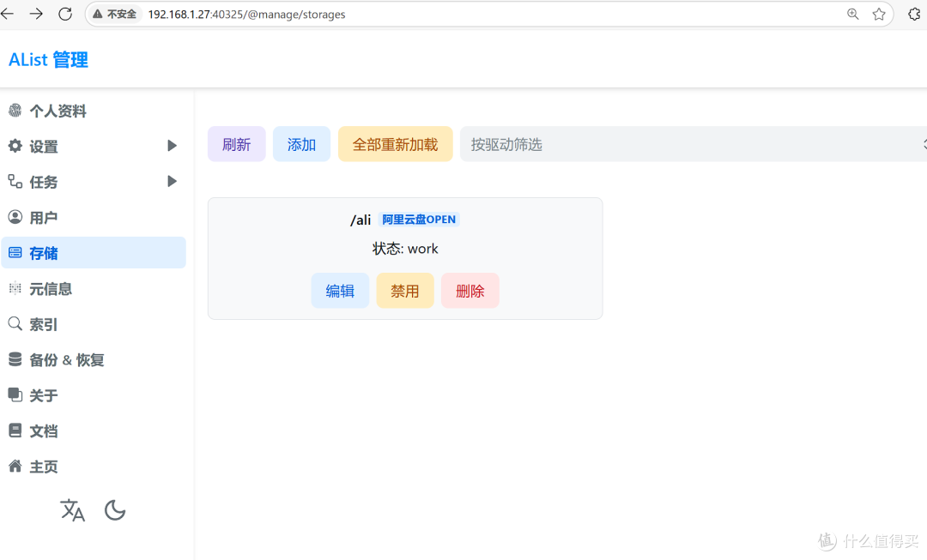Edit the /ali storage with 编辑

[340, 291]
